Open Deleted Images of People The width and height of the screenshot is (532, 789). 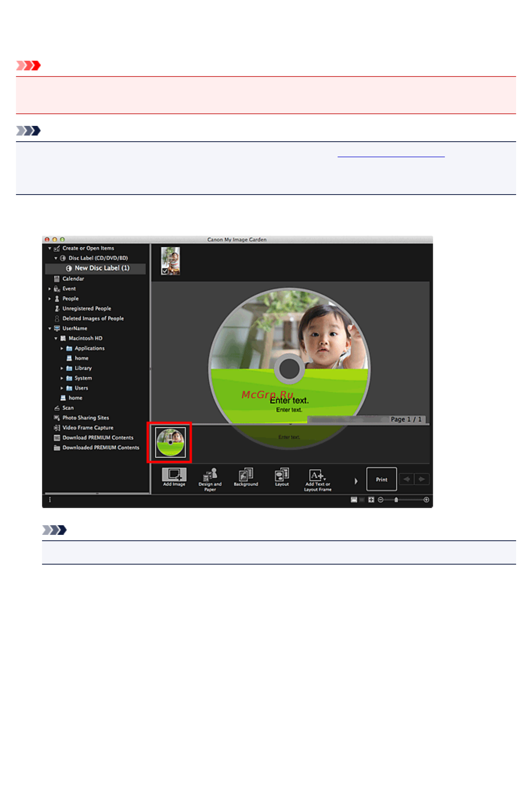(93, 318)
